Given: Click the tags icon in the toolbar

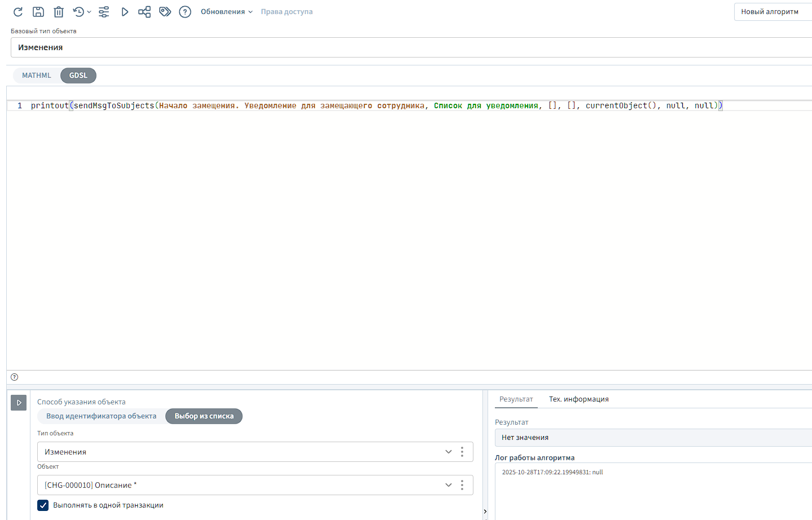Looking at the screenshot, I should (x=165, y=12).
